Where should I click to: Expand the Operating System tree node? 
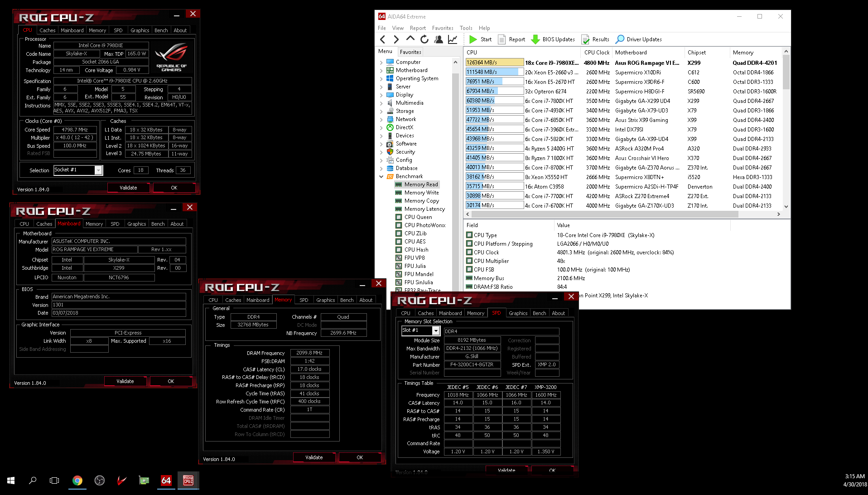[x=381, y=78]
